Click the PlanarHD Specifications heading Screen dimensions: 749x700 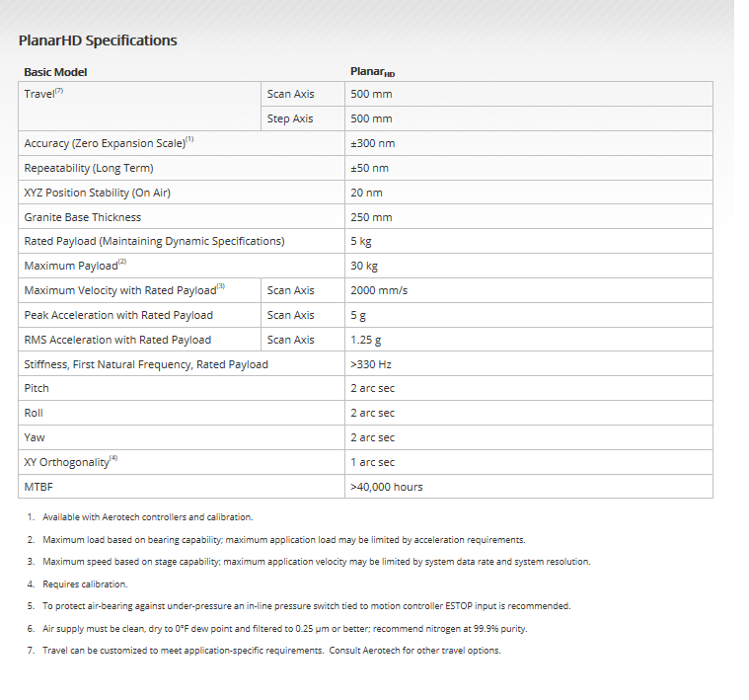(98, 40)
